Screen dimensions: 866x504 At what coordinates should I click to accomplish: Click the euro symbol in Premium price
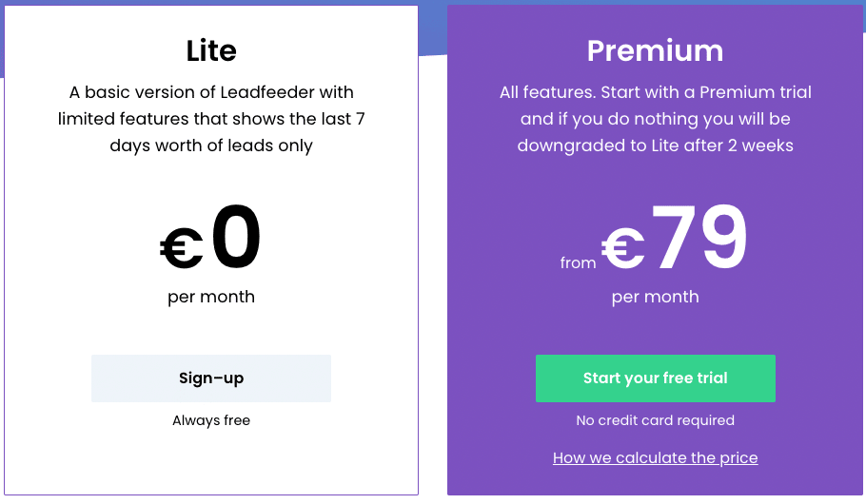623,248
